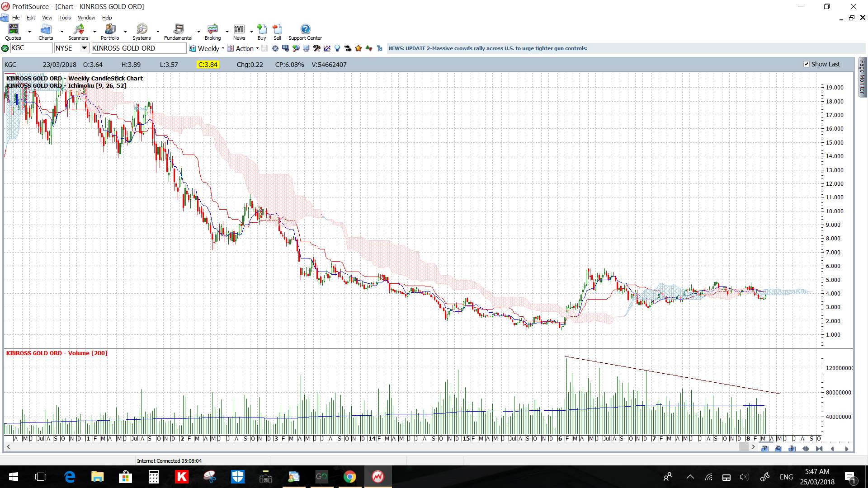
Task: Click the gold star favorites icon
Action: [x=359, y=48]
